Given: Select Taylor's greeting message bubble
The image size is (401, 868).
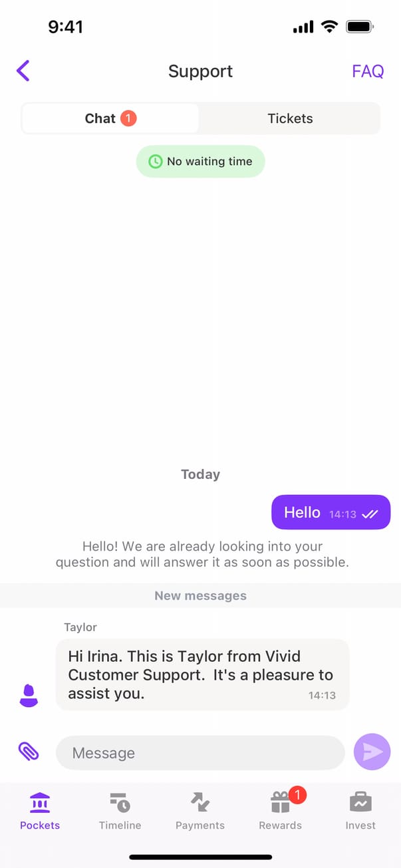Looking at the screenshot, I should 202,675.
